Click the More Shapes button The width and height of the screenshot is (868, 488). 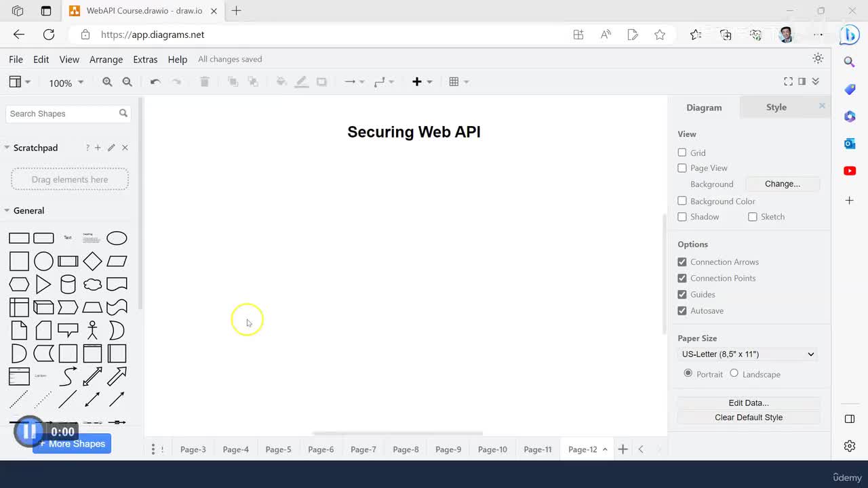[x=72, y=444]
